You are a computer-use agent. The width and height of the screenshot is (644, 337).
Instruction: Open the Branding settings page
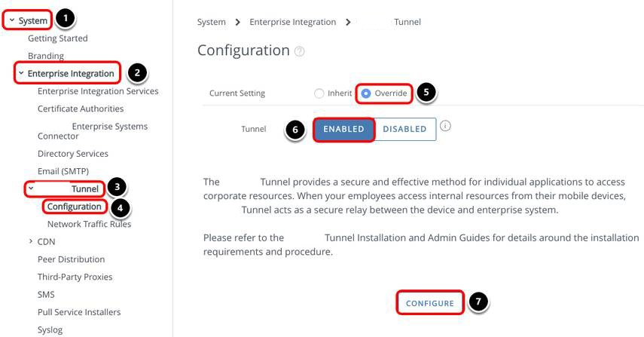[x=45, y=56]
